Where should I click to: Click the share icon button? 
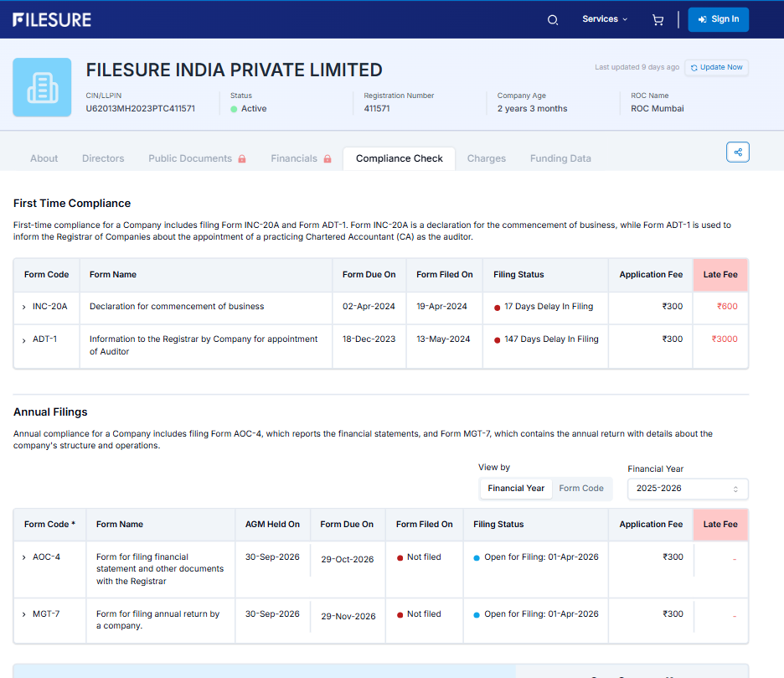(x=737, y=153)
